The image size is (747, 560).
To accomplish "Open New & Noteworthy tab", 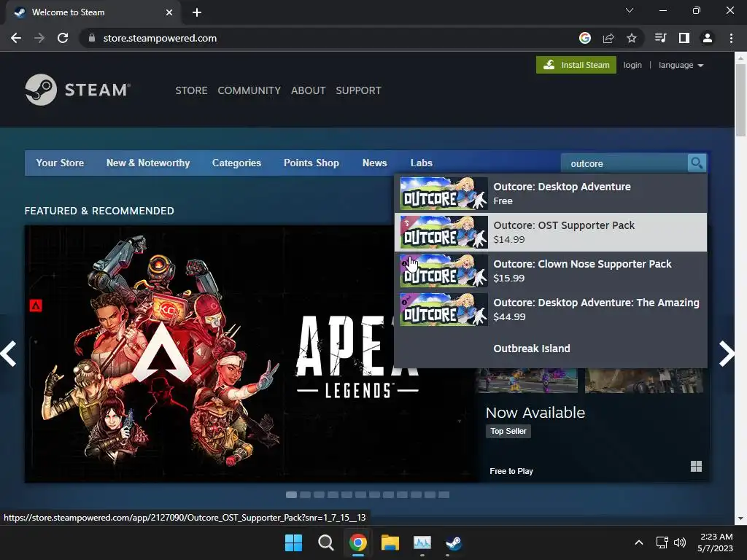I will (x=148, y=163).
